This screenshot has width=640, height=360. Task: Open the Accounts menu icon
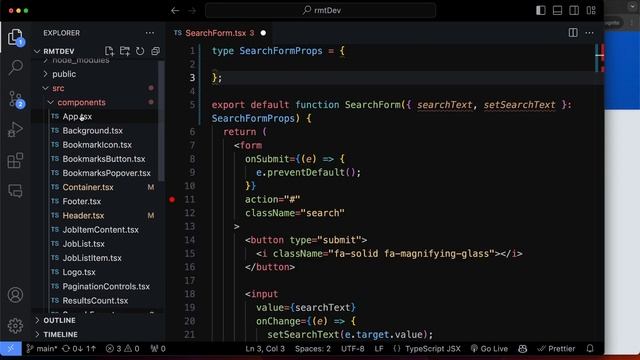(16, 295)
